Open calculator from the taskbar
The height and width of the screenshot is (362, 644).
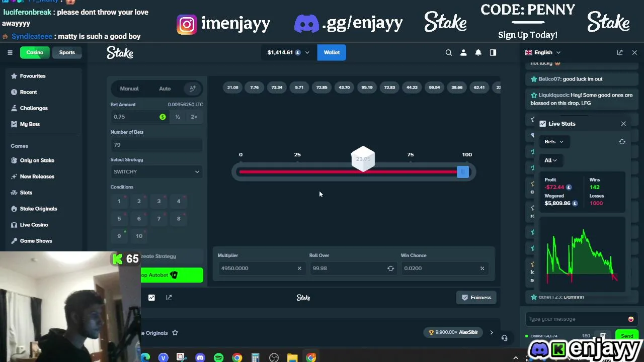(255, 357)
